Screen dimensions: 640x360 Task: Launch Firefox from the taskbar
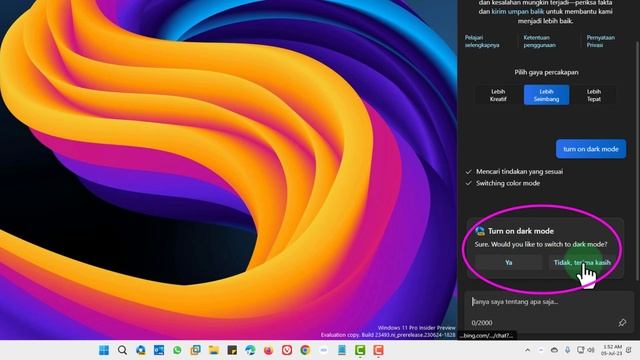[269, 350]
